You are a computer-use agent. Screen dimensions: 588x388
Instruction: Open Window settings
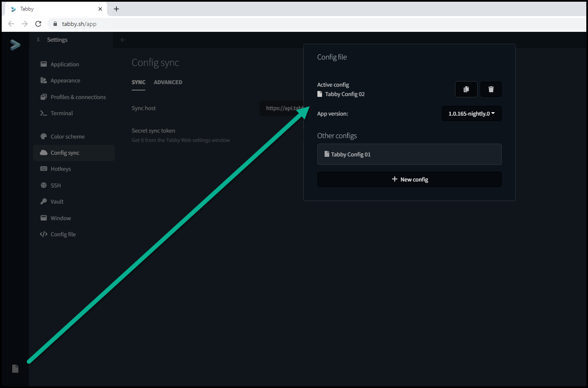pyautogui.click(x=61, y=218)
